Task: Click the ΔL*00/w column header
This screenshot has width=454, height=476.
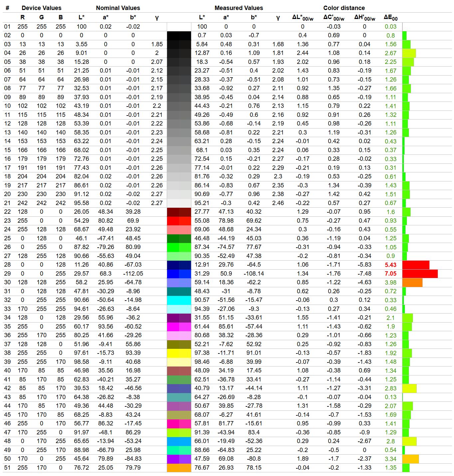Action: (303, 18)
